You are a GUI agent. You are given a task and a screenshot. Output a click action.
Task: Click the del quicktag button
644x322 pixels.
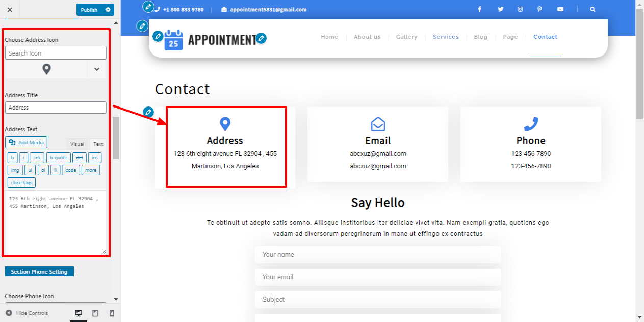[x=80, y=158]
